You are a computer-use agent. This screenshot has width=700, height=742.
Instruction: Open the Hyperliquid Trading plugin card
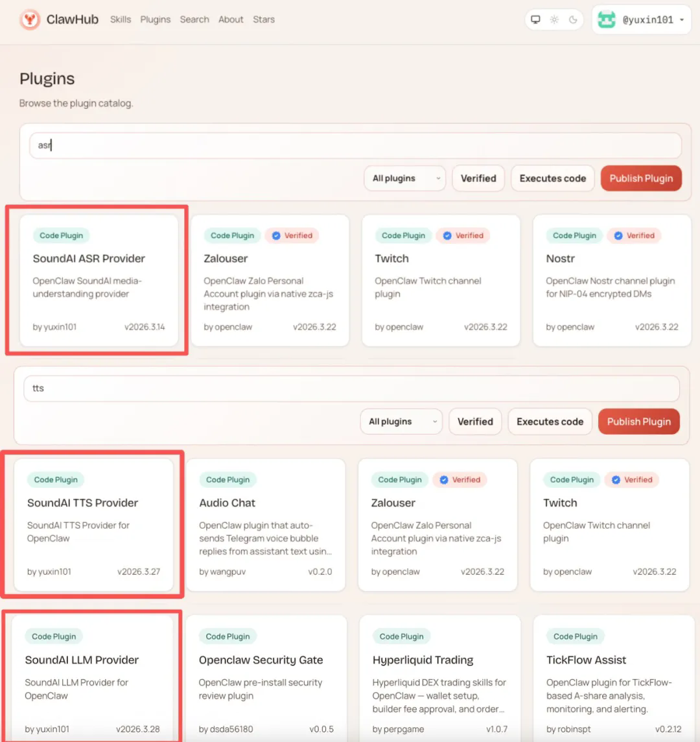click(439, 678)
